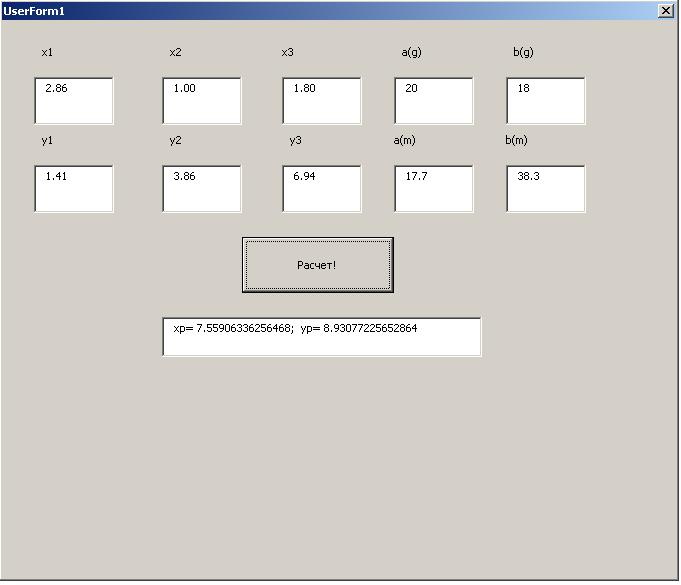Select the b(g) field containing 18

coord(546,101)
